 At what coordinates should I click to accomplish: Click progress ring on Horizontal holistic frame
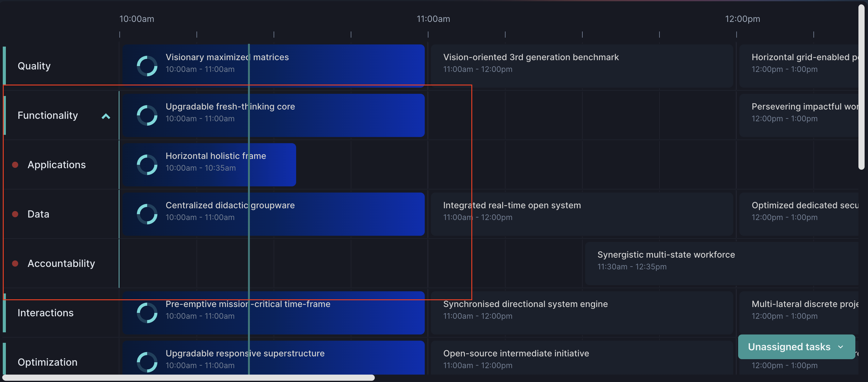click(147, 164)
